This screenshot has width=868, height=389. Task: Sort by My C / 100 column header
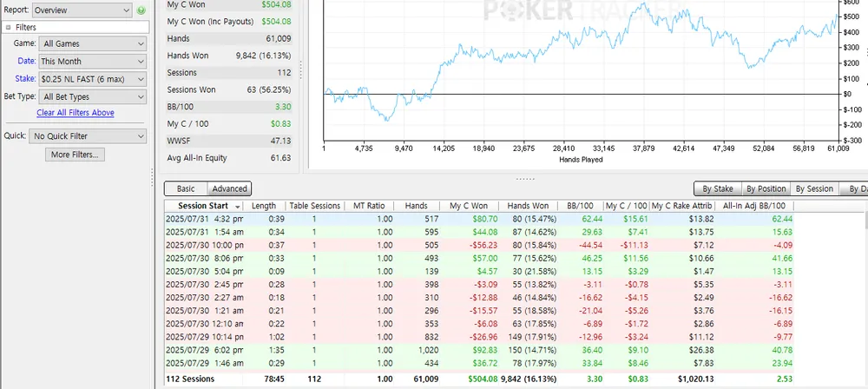click(x=626, y=206)
